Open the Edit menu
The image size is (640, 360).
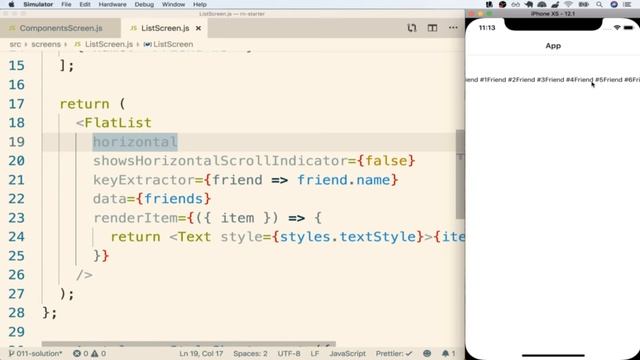click(x=85, y=4)
